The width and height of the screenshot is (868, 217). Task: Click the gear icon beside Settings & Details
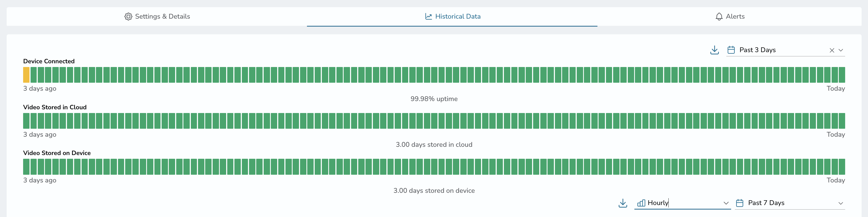click(x=128, y=16)
